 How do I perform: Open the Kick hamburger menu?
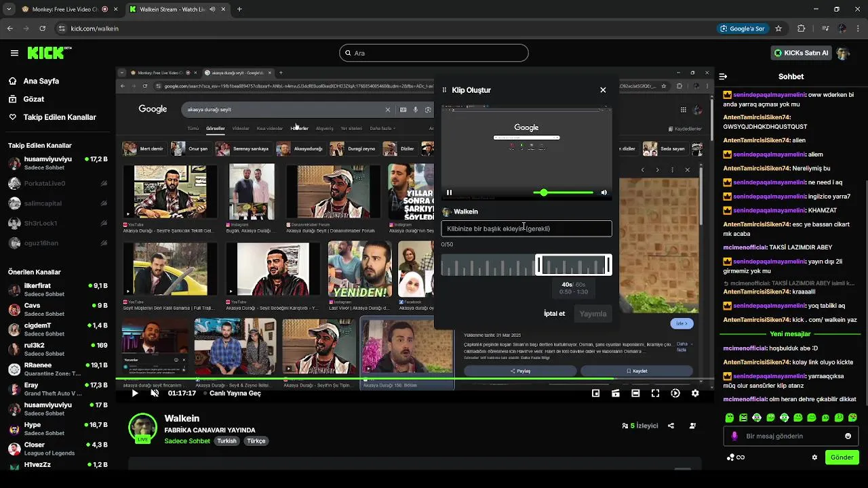tap(14, 53)
